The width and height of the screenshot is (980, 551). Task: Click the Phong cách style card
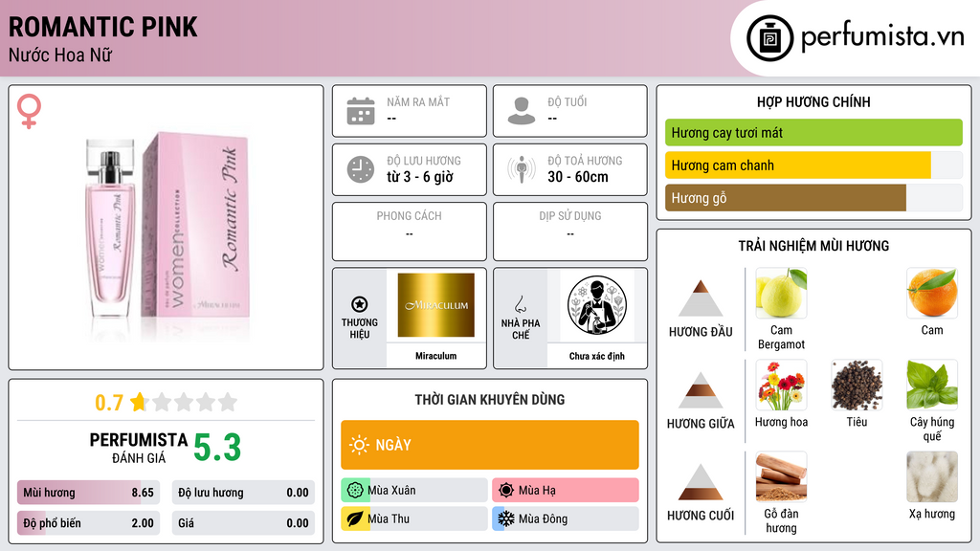410,231
